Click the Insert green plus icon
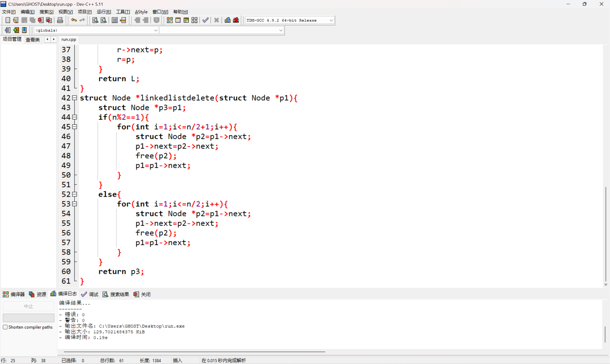Viewport: 610px width, 364px height. click(16, 30)
